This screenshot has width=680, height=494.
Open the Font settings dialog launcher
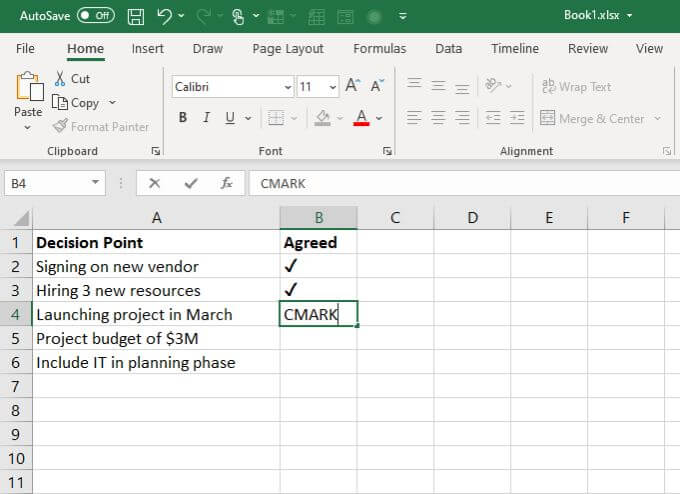[x=387, y=151]
